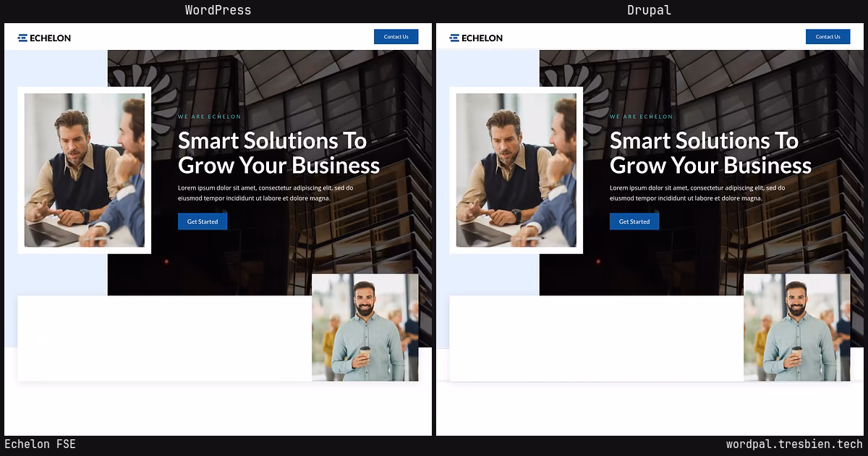Click the "WE ARE ECHELON" tagline in WordPress panel
The width and height of the screenshot is (868, 456).
point(210,117)
